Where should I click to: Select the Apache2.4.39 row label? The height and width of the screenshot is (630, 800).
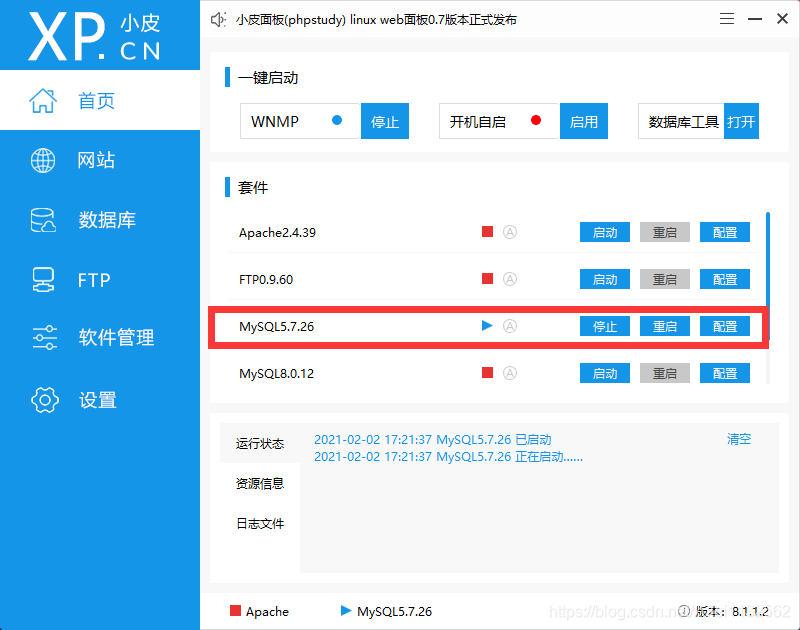[277, 233]
